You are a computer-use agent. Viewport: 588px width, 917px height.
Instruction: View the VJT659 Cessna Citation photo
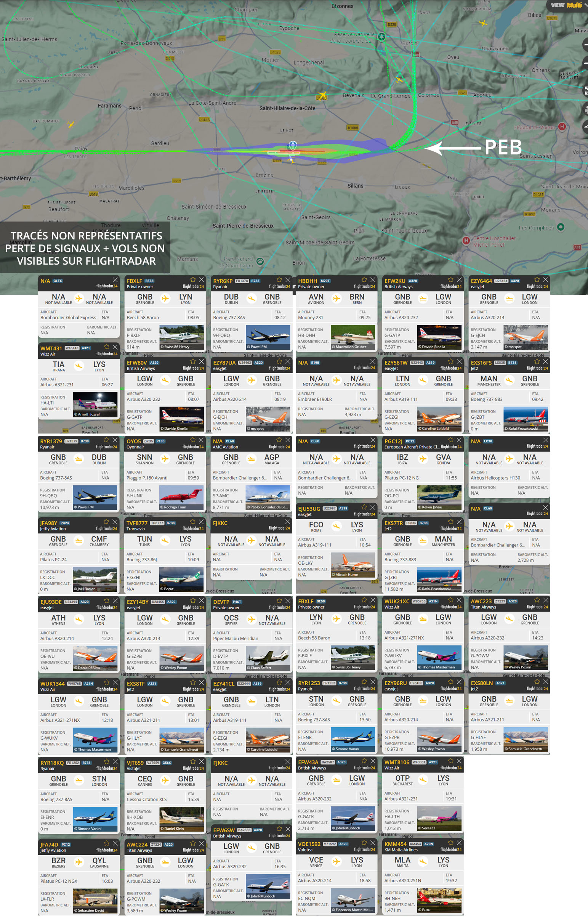point(181,819)
